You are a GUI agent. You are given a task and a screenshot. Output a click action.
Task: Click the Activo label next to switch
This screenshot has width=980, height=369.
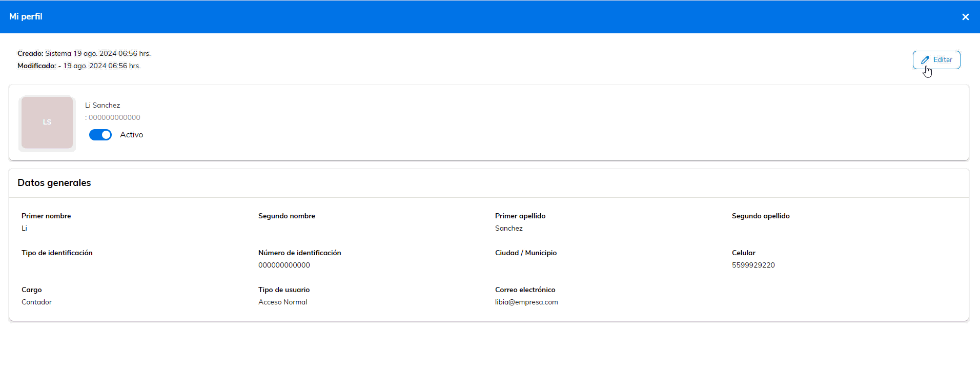tap(131, 135)
